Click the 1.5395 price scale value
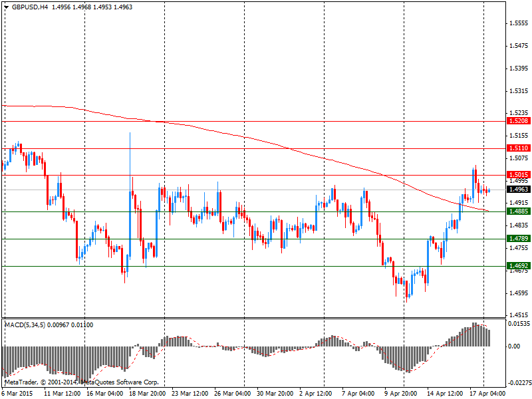This screenshot has height=399, width=532. (x=519, y=68)
